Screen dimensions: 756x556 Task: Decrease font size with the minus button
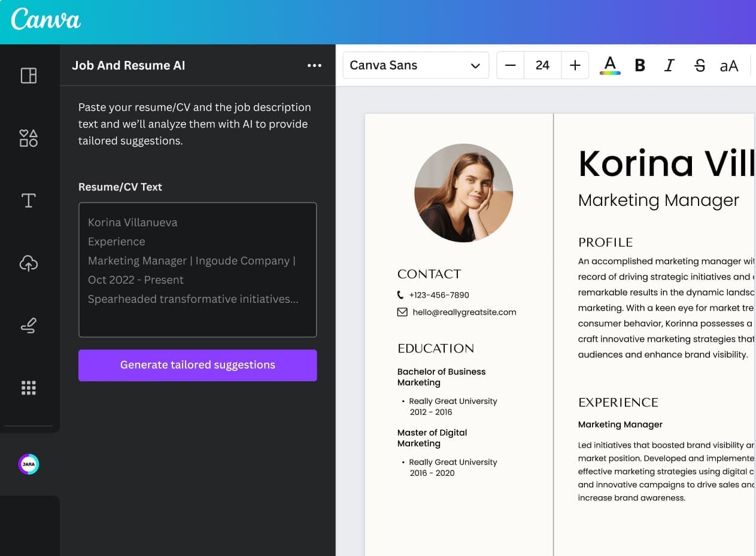pos(510,65)
